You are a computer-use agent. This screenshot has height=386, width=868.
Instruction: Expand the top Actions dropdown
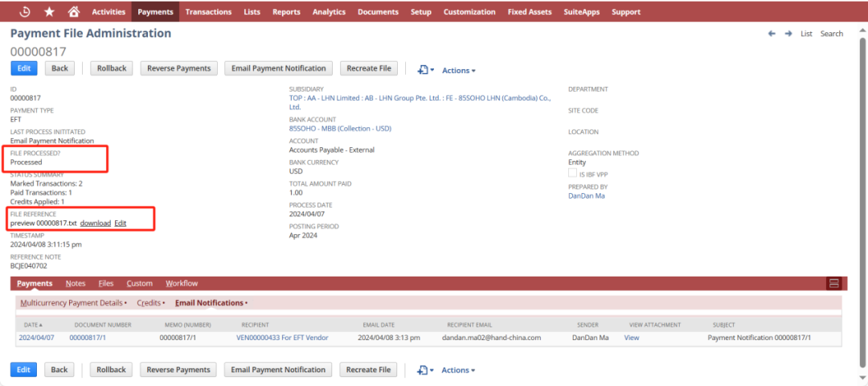pos(458,70)
